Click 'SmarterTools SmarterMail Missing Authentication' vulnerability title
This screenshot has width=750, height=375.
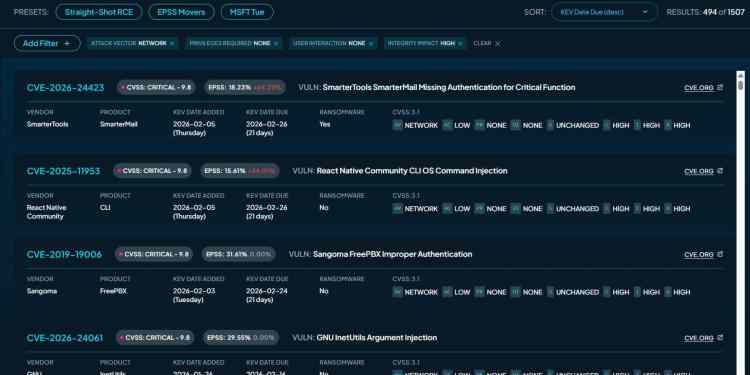pyautogui.click(x=449, y=88)
